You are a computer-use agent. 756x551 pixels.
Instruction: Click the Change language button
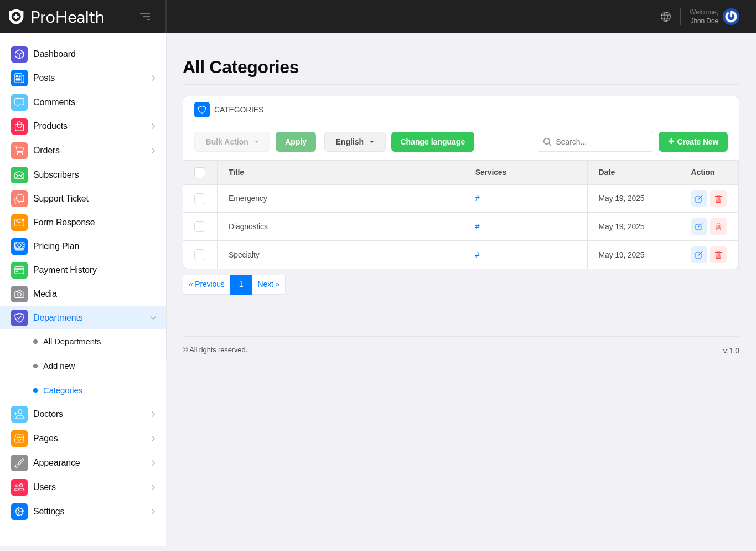click(x=432, y=142)
